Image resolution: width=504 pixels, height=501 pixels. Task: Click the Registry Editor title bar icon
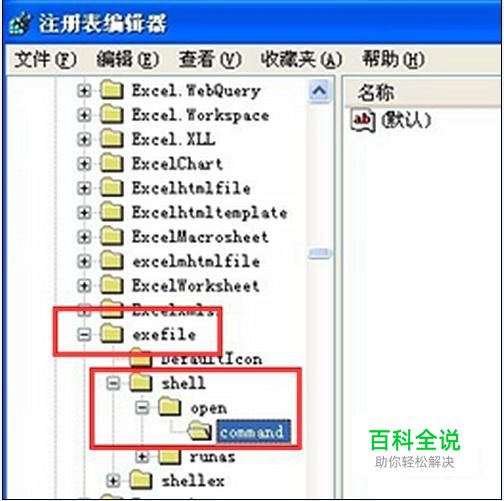[20, 23]
